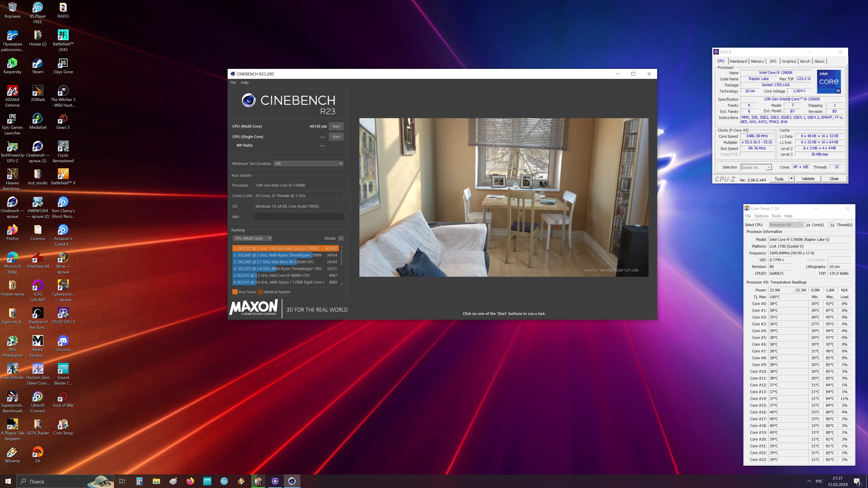868x488 pixels.
Task: Open Socket #1 selection dropdown
Action: tap(756, 167)
